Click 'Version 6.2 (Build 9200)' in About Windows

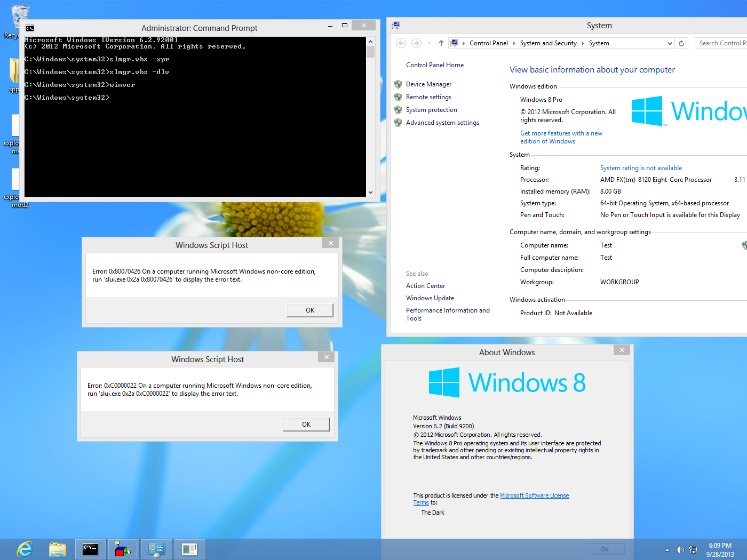[443, 426]
